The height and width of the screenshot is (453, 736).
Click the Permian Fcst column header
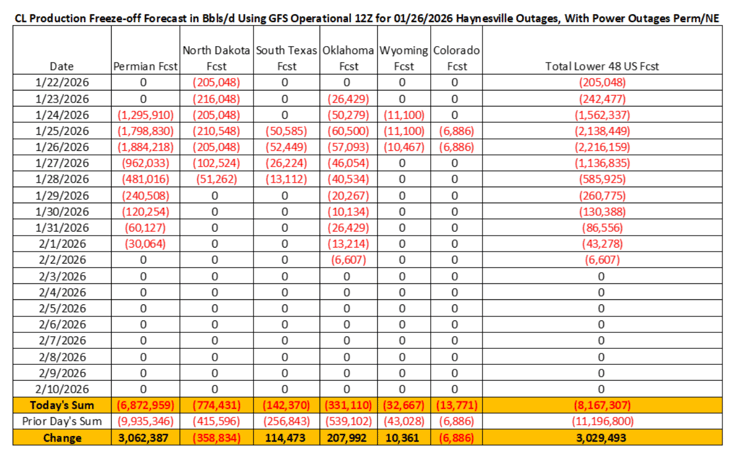click(x=143, y=67)
